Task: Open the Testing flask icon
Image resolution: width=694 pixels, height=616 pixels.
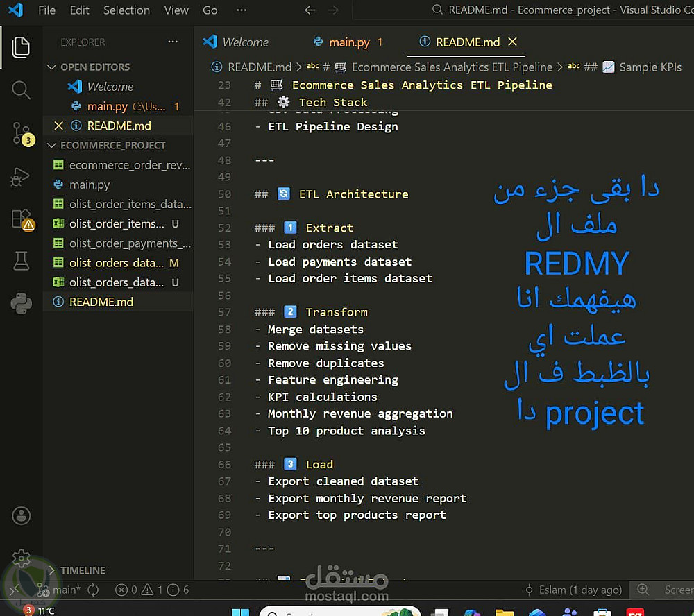Action: click(21, 261)
